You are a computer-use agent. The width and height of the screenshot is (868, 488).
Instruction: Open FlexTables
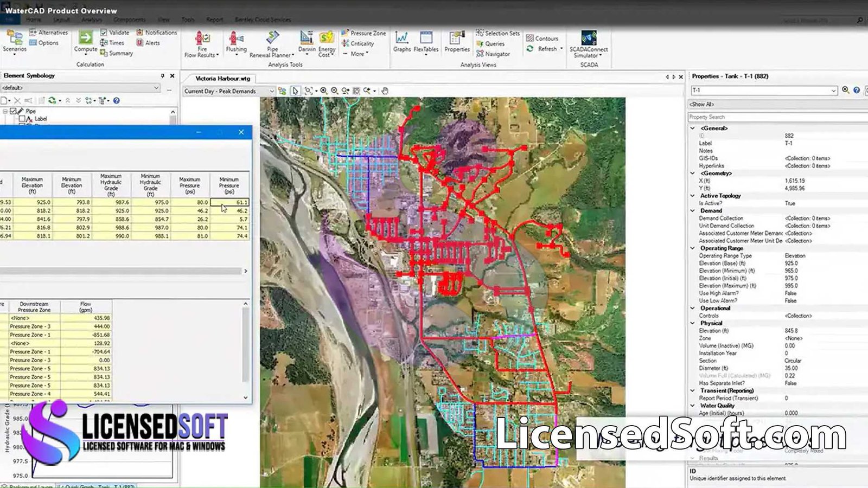426,42
